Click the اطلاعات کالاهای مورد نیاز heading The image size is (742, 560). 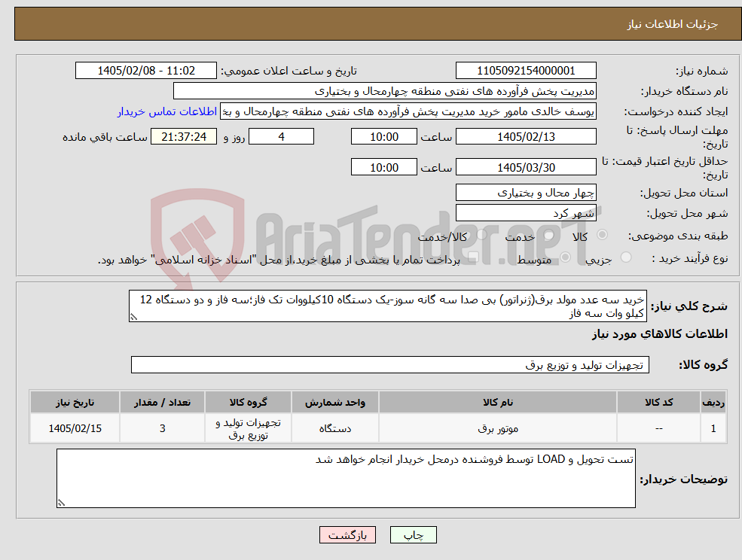[x=660, y=334]
